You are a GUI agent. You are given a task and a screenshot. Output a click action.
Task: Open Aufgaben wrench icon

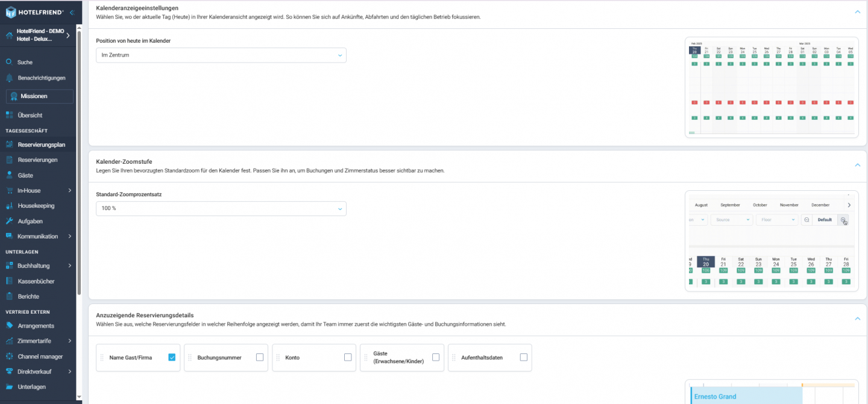9,221
